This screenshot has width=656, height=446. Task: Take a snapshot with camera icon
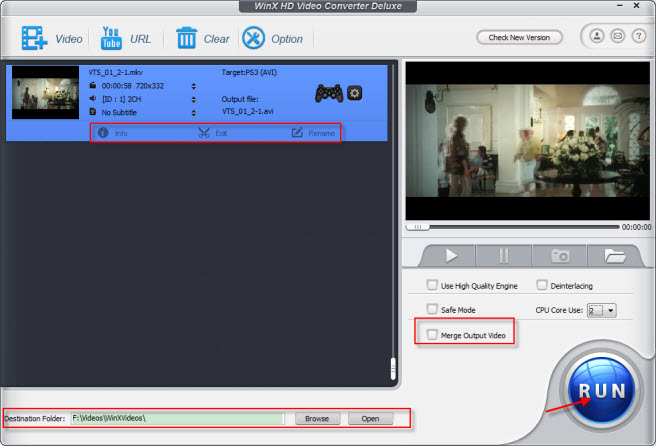tap(560, 256)
